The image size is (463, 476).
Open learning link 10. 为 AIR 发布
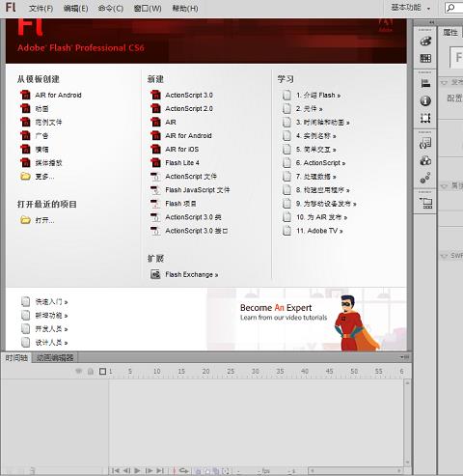point(321,217)
